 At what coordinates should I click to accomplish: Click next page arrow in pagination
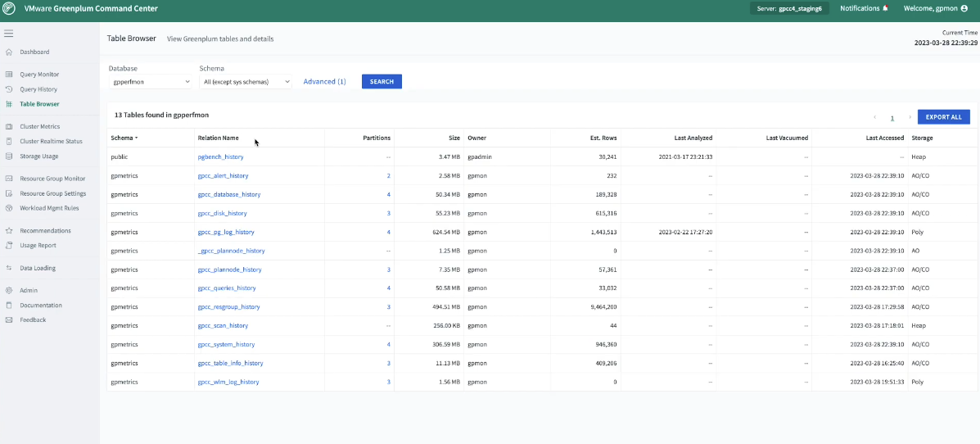(910, 118)
